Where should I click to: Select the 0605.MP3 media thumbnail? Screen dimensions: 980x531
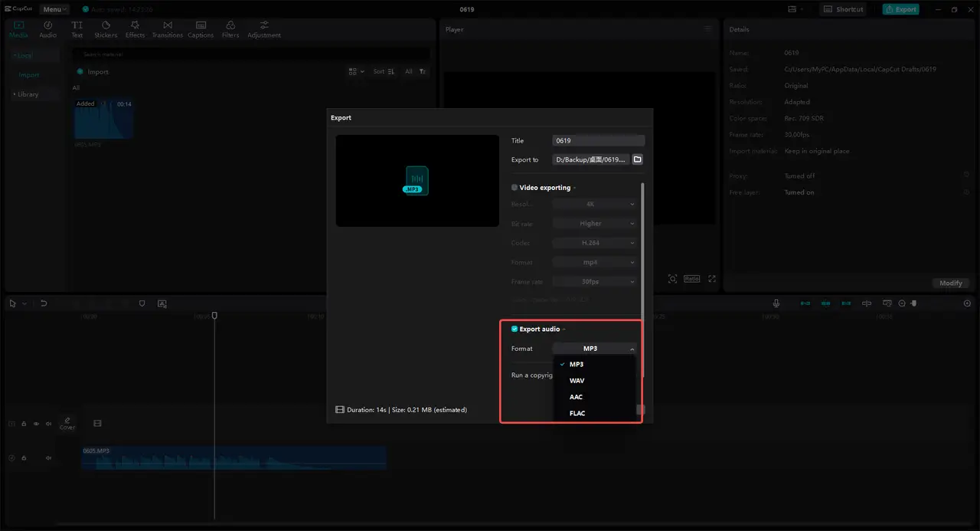coord(103,119)
